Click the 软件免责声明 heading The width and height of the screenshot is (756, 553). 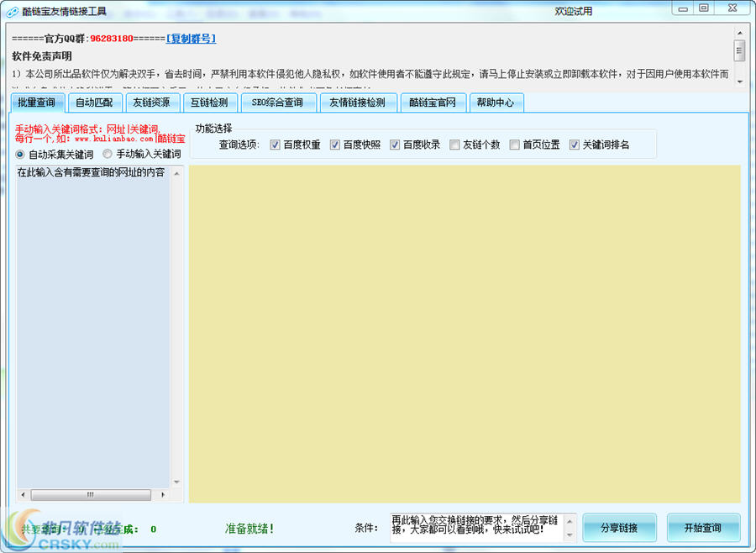pyautogui.click(x=42, y=56)
